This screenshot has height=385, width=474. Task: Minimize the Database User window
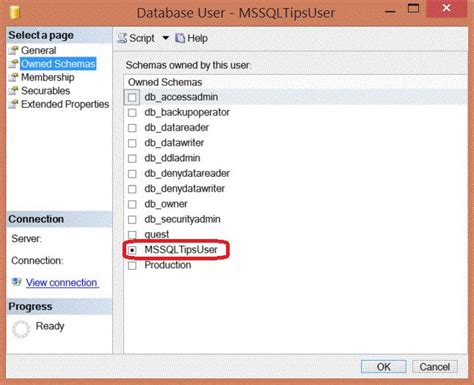pos(390,10)
